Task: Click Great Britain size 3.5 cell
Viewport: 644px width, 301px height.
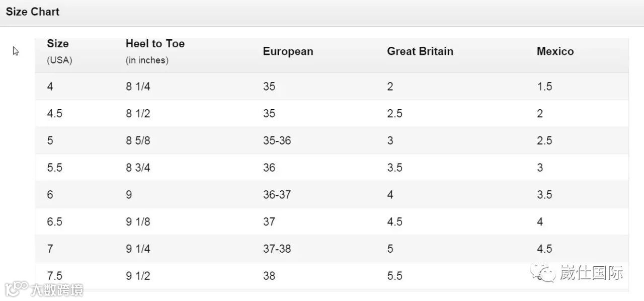Action: pos(394,168)
